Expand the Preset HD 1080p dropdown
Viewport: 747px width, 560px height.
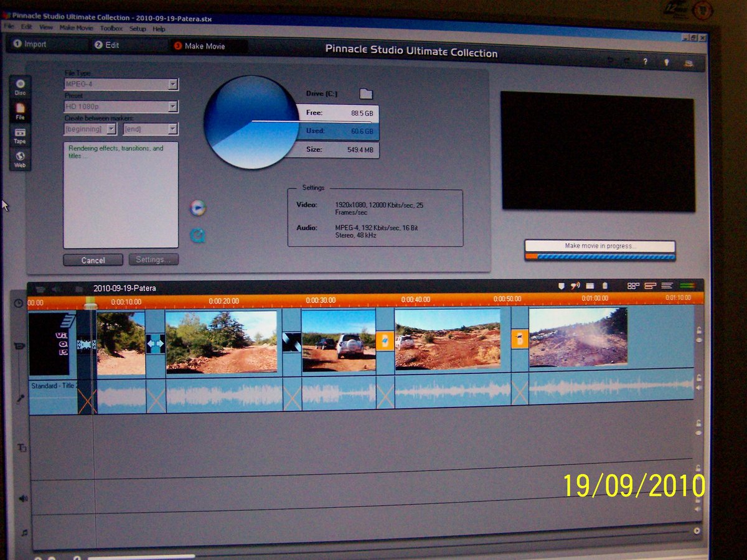(121, 107)
